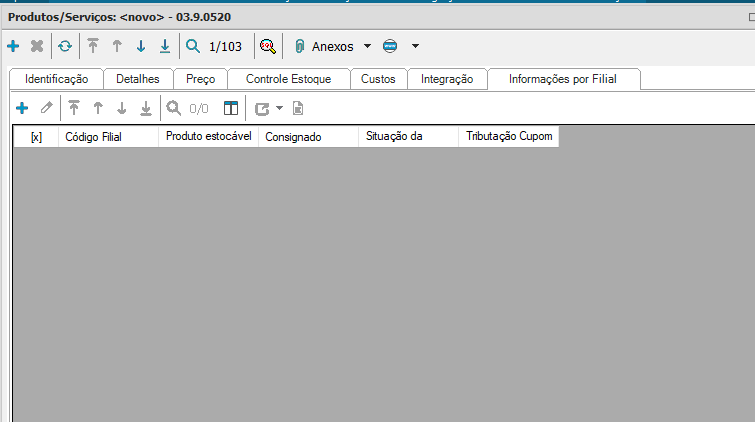This screenshot has height=422, width=755.
Task: Expand dropdown arrow next to blue round icon
Action: click(x=415, y=46)
